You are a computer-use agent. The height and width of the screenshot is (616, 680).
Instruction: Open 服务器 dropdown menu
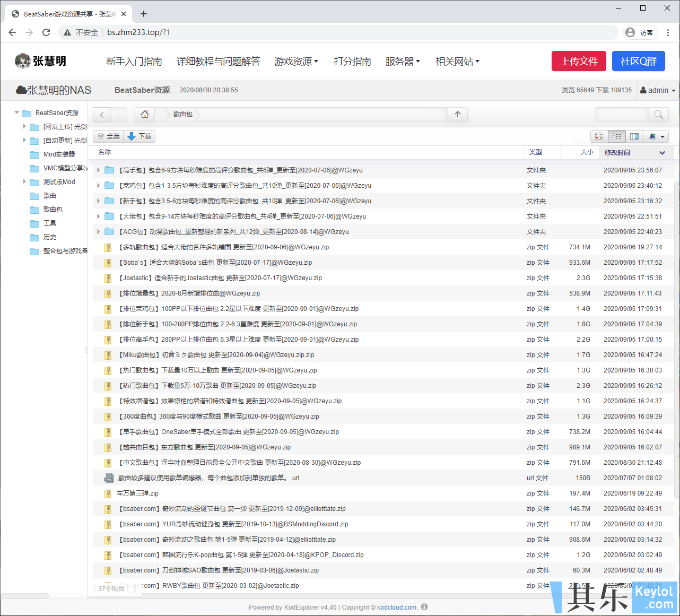tap(403, 62)
